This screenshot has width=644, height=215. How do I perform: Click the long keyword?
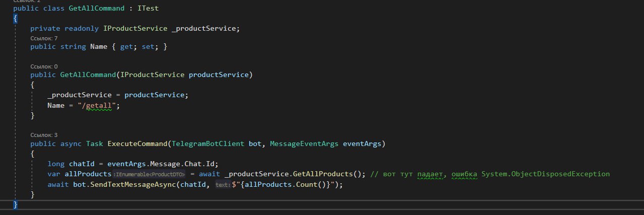[x=56, y=164]
